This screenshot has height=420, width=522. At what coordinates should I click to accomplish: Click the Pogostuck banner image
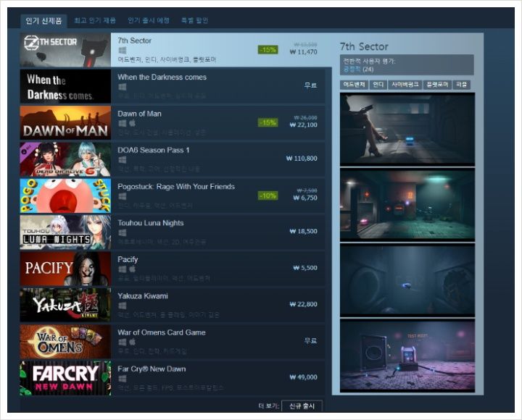65,196
